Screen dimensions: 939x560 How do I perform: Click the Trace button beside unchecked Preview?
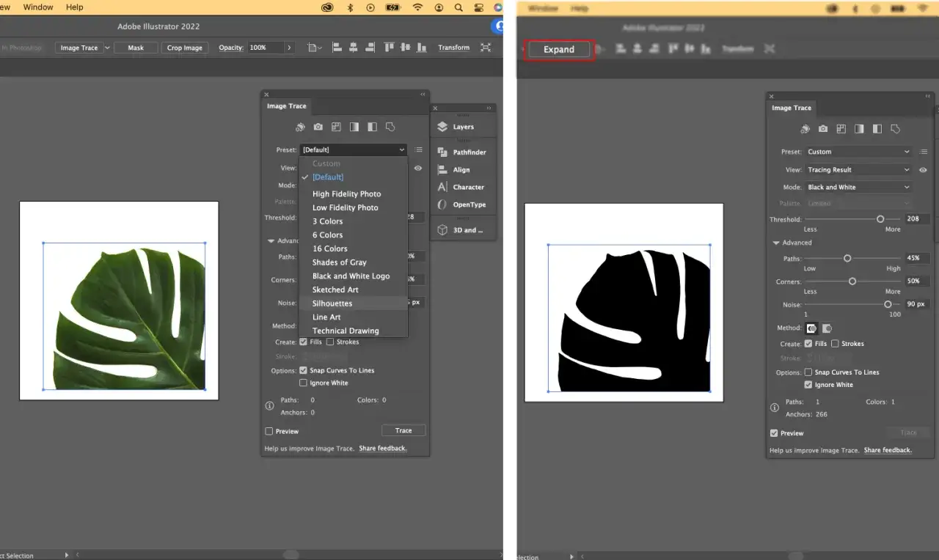click(403, 430)
